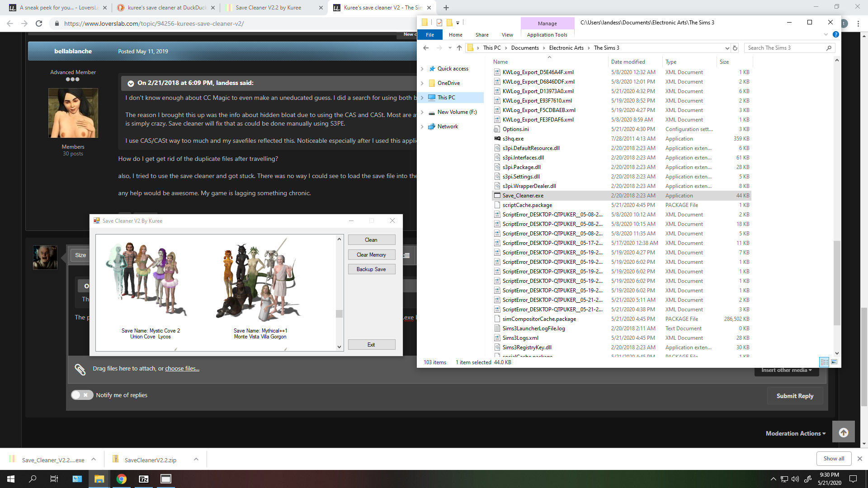Viewport: 868px width, 488px height.
Task: Open options for Save_Cleaner_V2.2 download
Action: (x=94, y=460)
